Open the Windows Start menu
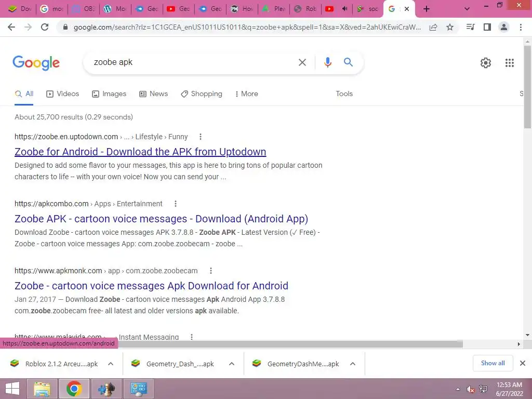Screen dimensions: 532x399 click(x=12, y=389)
